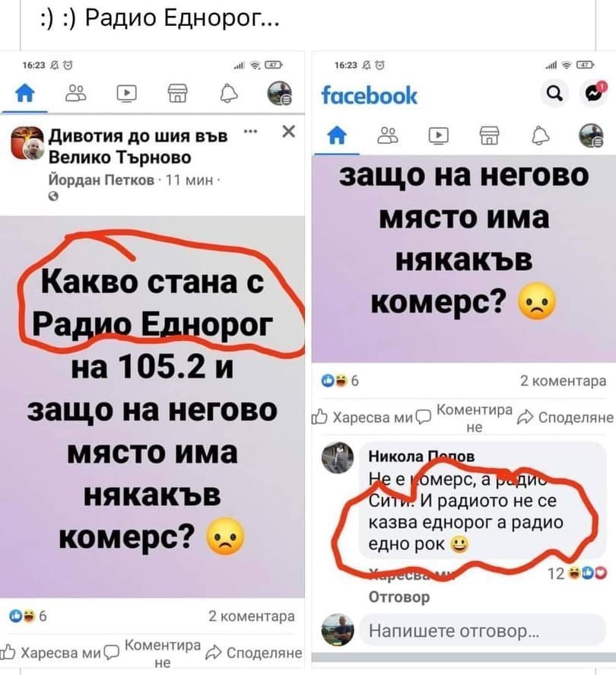The width and height of the screenshot is (616, 675).
Task: Open Watch video icon in left screenshot
Action: point(126,93)
